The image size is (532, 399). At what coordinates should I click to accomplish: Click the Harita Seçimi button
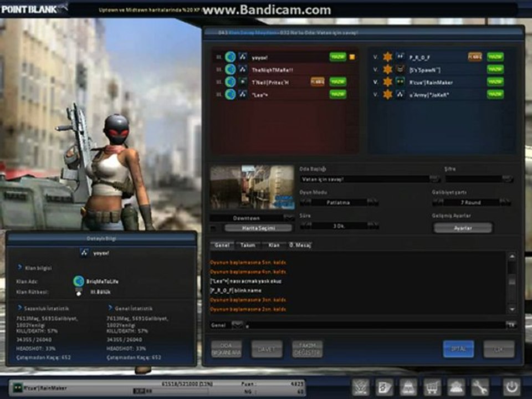[258, 228]
